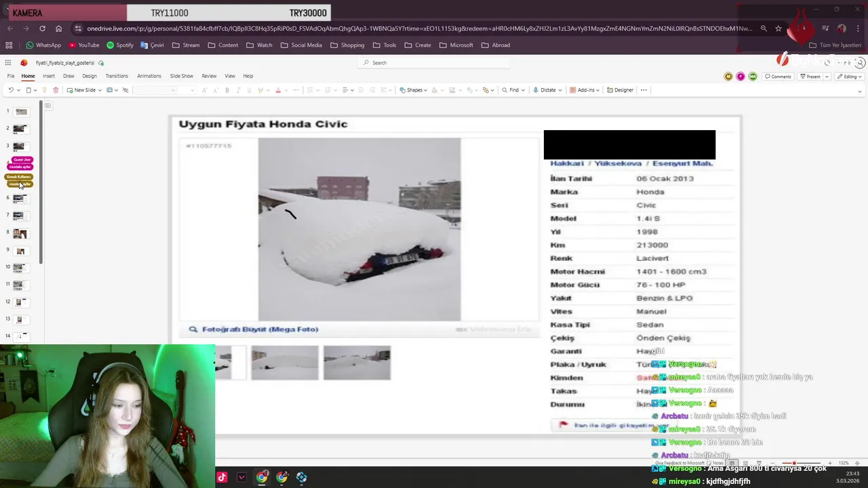868x488 pixels.
Task: Switch to the Design tab
Action: point(90,76)
